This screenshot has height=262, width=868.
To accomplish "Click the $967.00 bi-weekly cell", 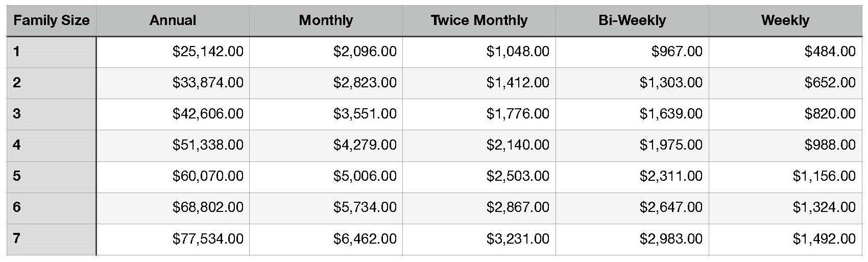I will (632, 52).
